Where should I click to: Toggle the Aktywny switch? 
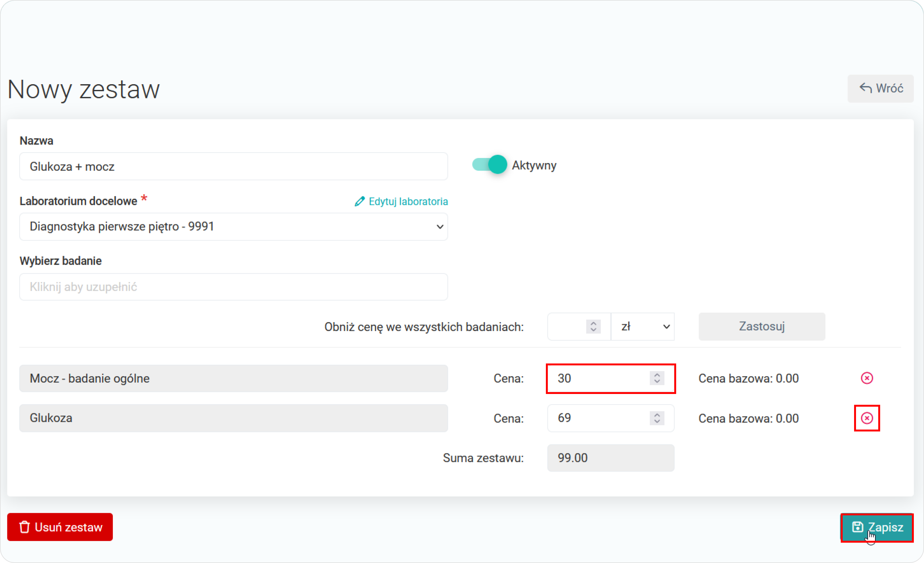click(x=489, y=165)
